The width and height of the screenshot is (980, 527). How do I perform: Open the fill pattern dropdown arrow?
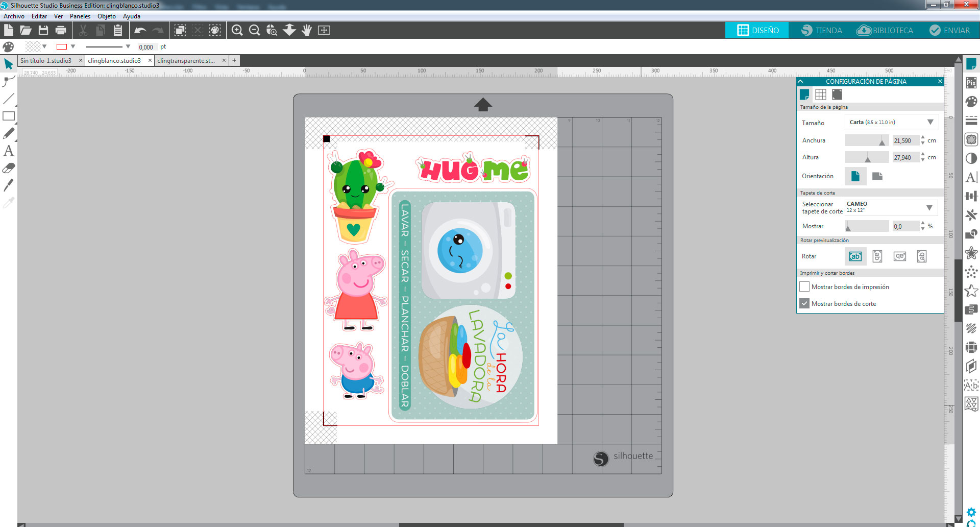(44, 46)
